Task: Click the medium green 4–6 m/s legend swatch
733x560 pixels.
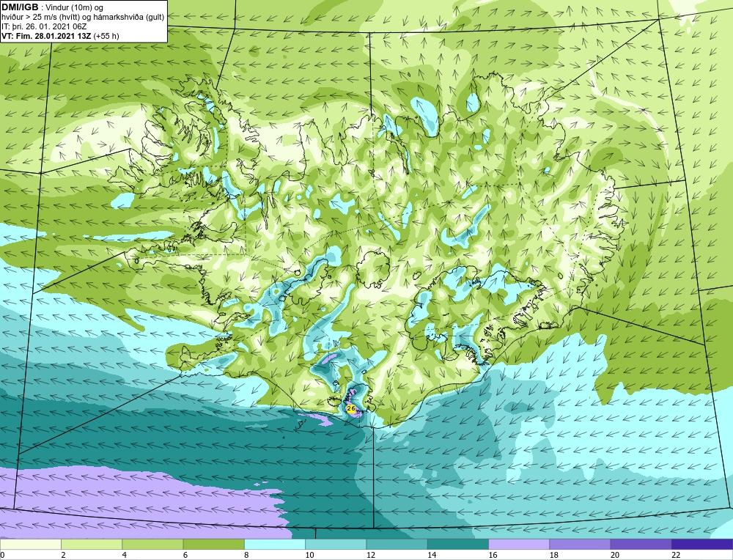Action: click(153, 544)
